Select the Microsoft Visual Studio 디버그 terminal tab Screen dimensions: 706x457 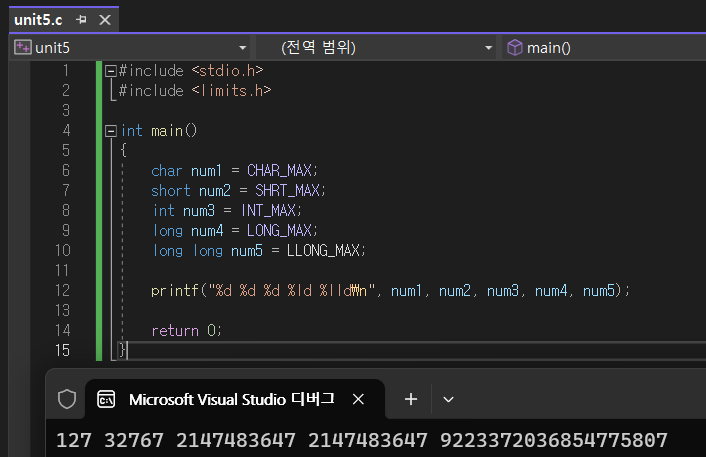point(235,399)
